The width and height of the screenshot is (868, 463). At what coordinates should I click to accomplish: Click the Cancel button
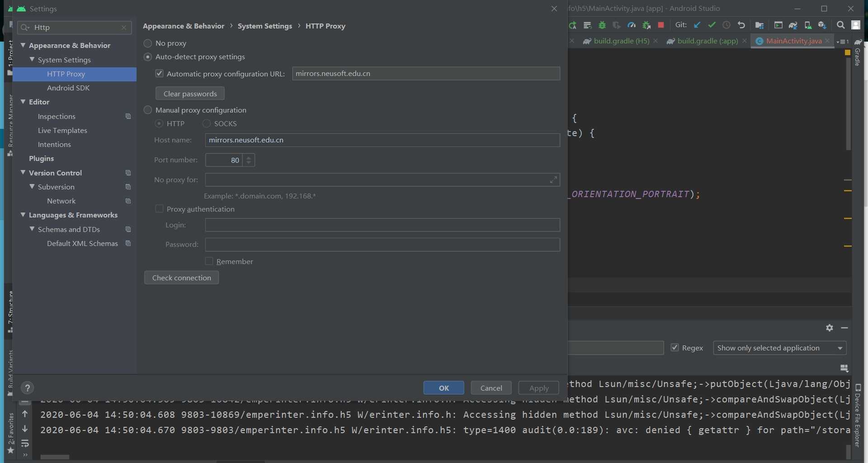tap(491, 388)
